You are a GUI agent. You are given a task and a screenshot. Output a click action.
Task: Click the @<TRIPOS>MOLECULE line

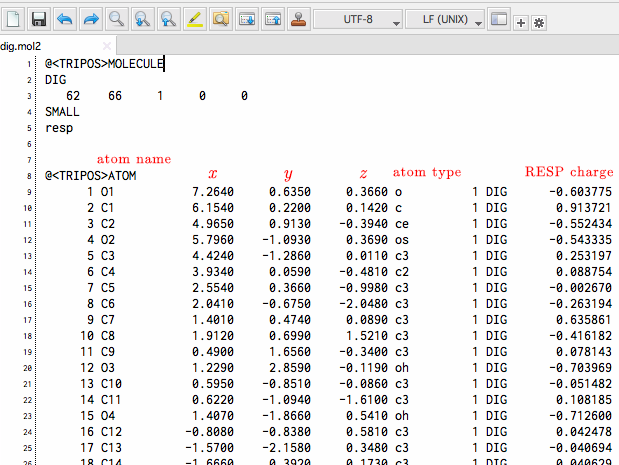point(104,64)
